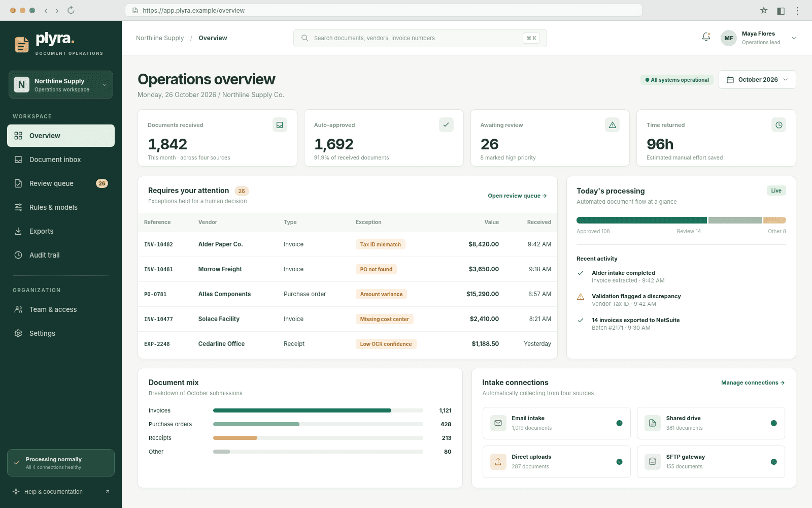Select the INV-10482 Alder Paper Co. row
This screenshot has width=812, height=508.
(x=348, y=244)
